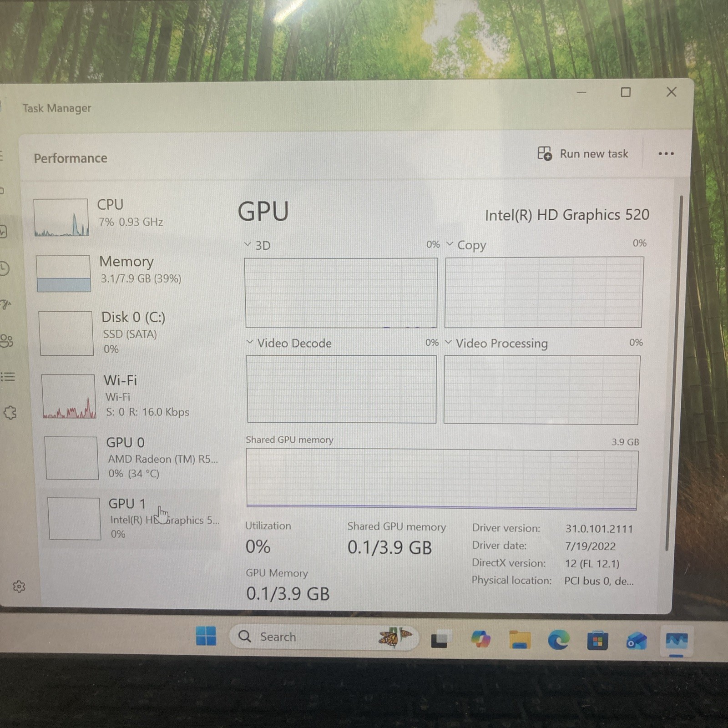
Task: Open Windows Start menu
Action: tap(206, 636)
